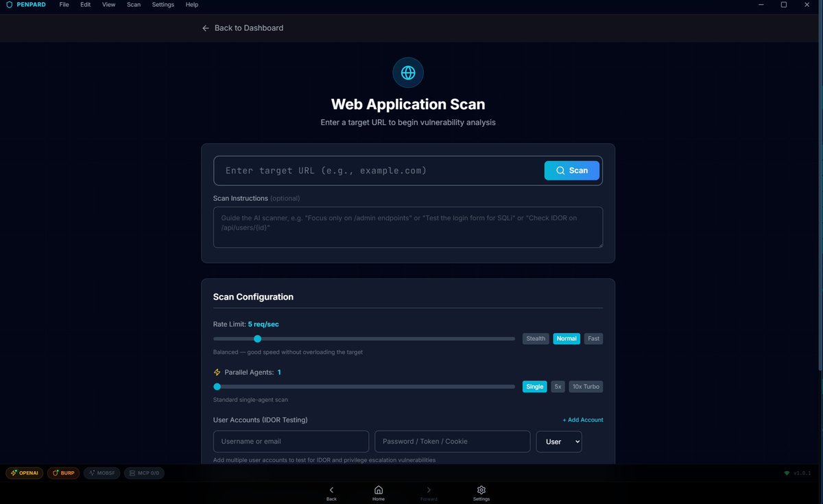Click into the Scan Instructions text area

(408, 227)
